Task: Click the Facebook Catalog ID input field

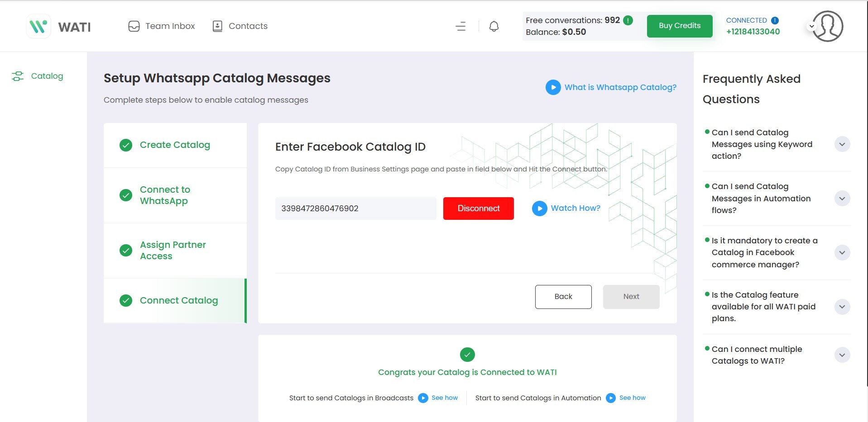Action: click(x=356, y=209)
